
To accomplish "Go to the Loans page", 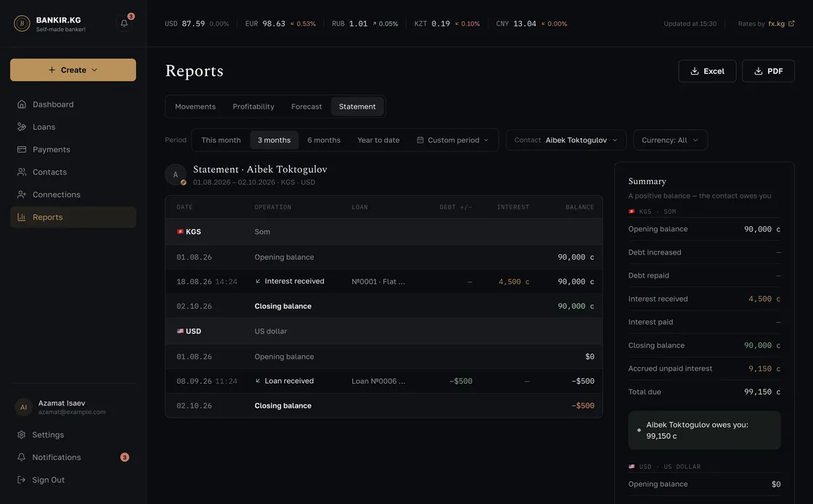I will tap(73, 127).
